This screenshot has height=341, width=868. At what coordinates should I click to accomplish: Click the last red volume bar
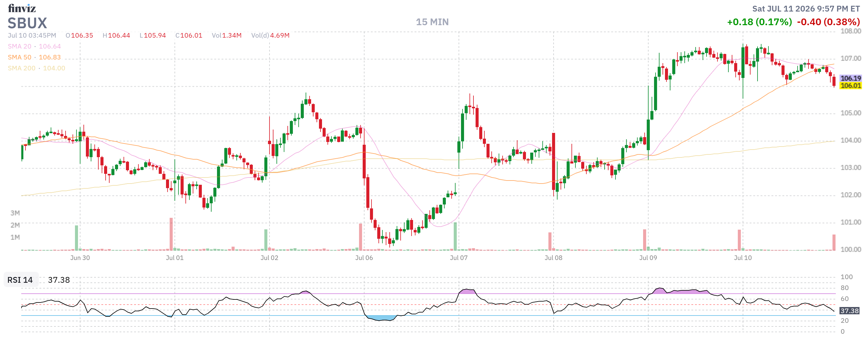click(x=834, y=242)
